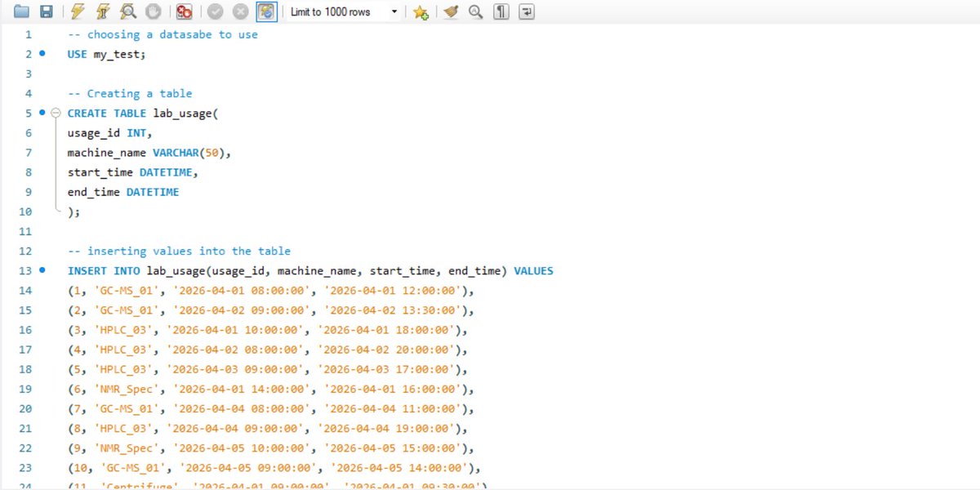The height and width of the screenshot is (490, 980).
Task: Click the row starting with (10, 'GC-MS_01'
Action: (274, 468)
